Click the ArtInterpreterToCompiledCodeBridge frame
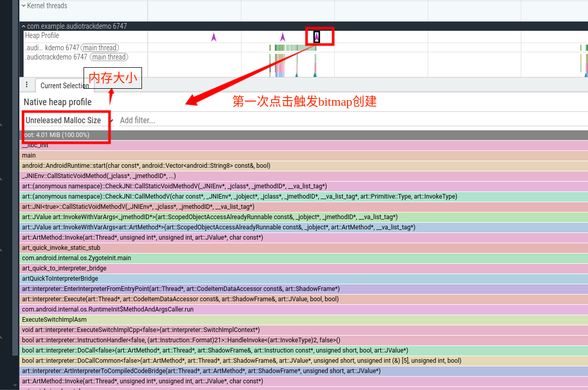 (x=304, y=371)
